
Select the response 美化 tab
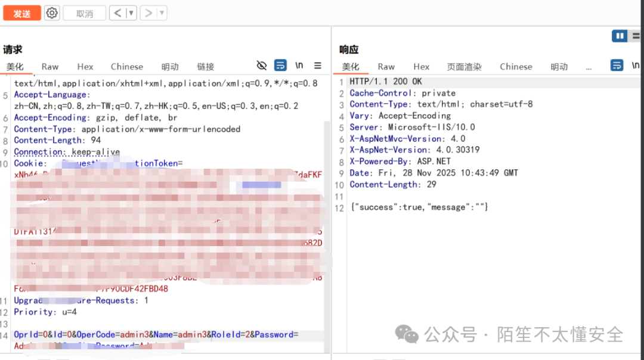pos(351,67)
